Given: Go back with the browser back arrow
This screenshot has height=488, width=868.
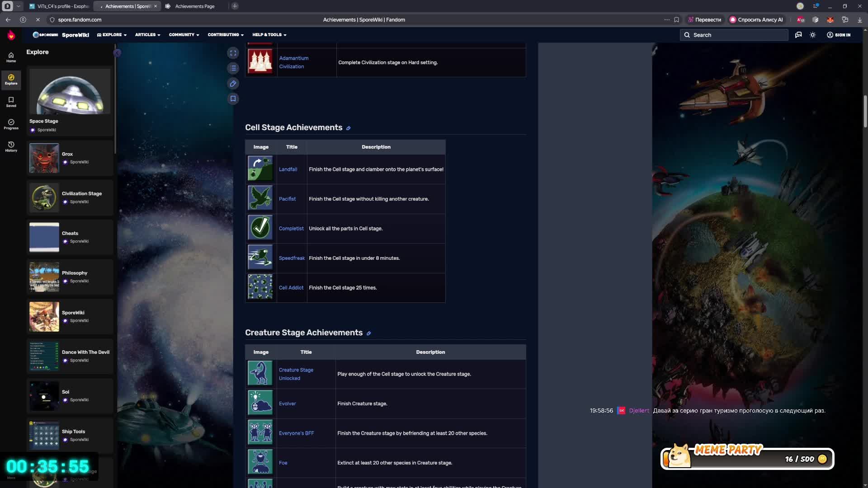Looking at the screenshot, I should point(8,20).
